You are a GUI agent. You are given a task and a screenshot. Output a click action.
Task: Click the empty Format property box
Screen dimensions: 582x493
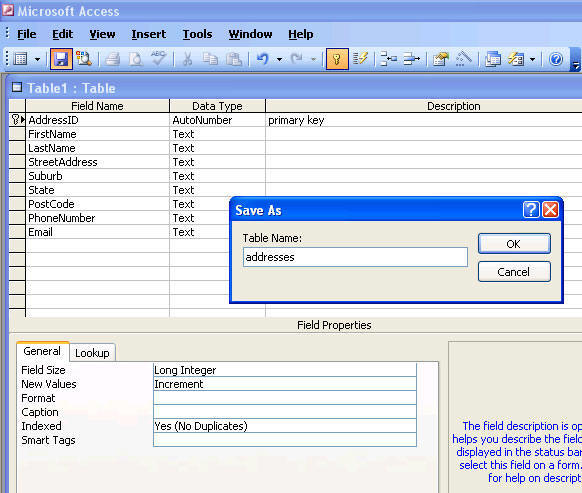click(285, 398)
